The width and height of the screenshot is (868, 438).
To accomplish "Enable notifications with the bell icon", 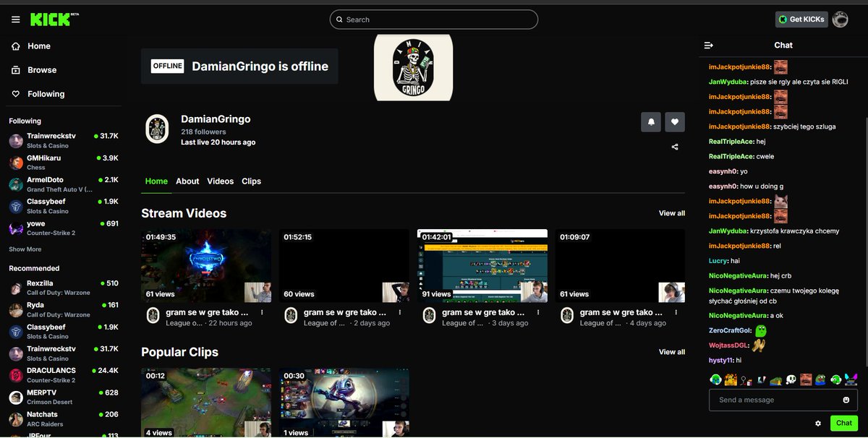I will click(x=651, y=122).
